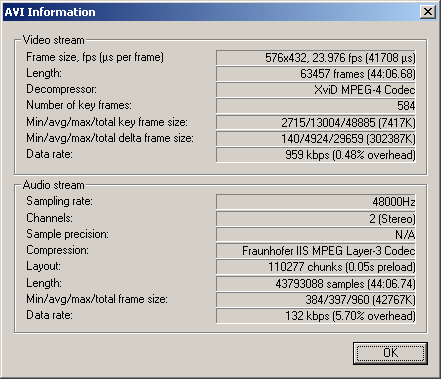Click the OK button
441x379 pixels.
[390, 353]
